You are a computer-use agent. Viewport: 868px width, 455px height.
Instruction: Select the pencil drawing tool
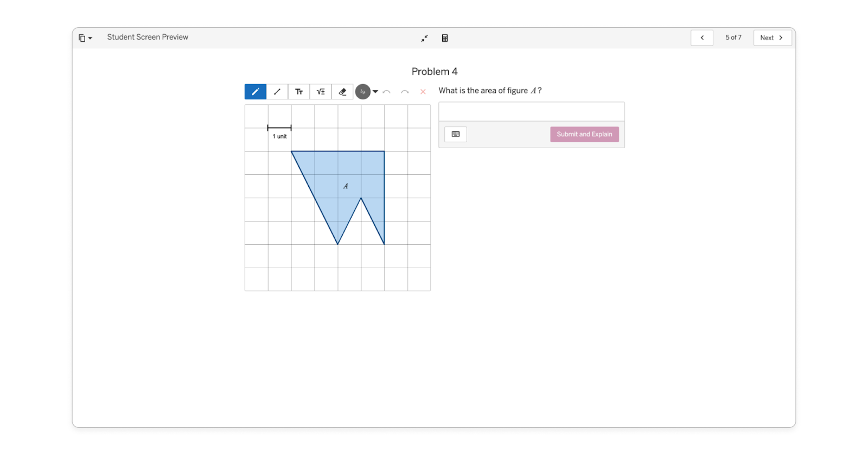pos(255,91)
